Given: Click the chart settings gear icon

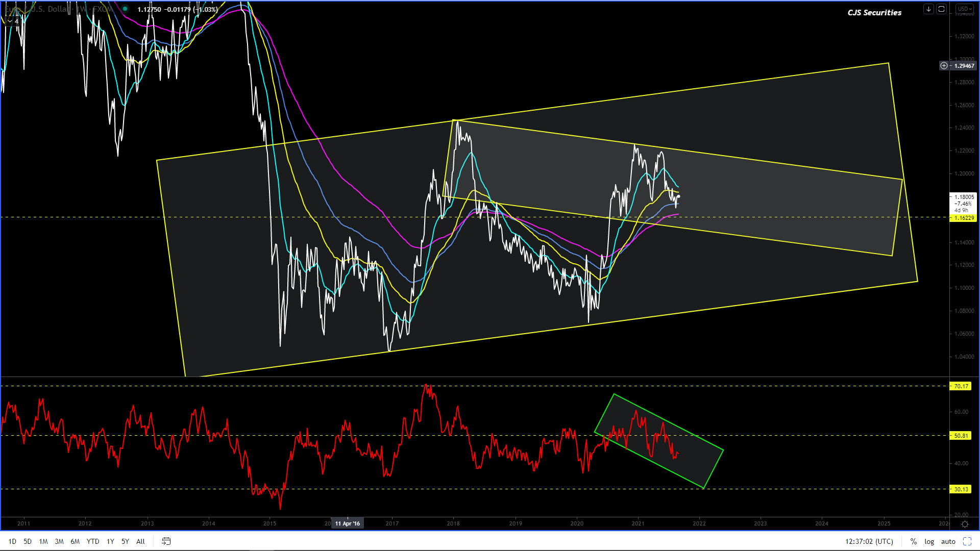Looking at the screenshot, I should (965, 524).
